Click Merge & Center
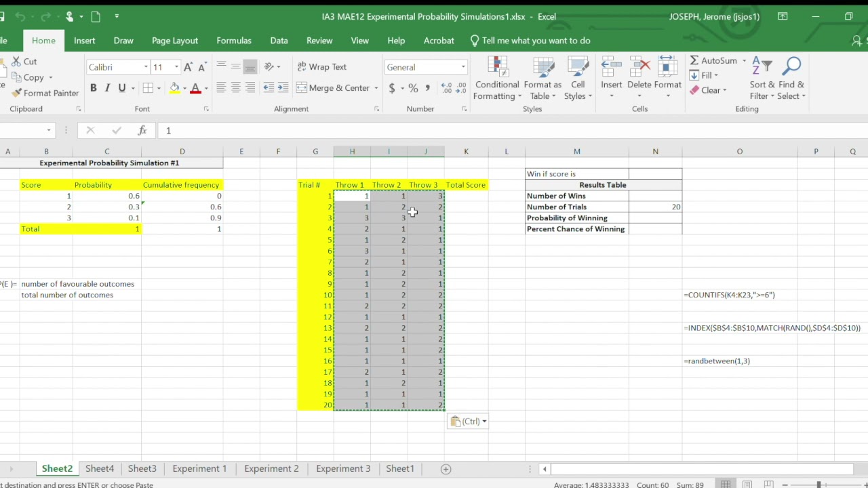This screenshot has height=488, width=868. 333,88
